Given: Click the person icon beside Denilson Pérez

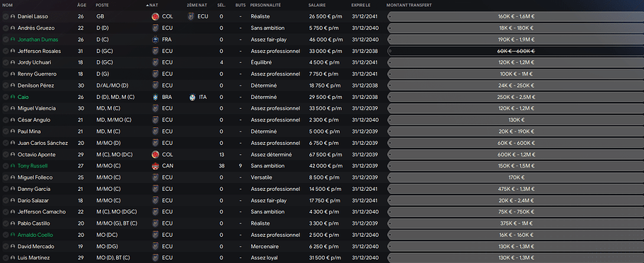Looking at the screenshot, I should [x=13, y=86].
